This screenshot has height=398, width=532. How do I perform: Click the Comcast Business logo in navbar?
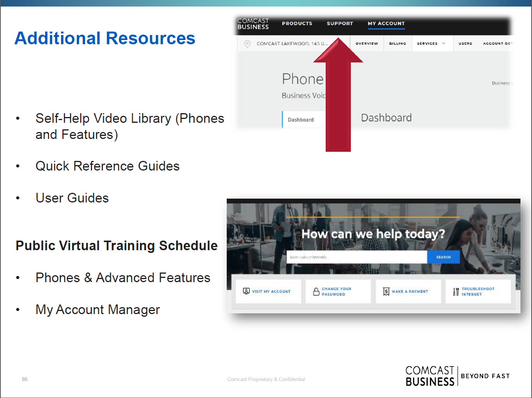[253, 24]
